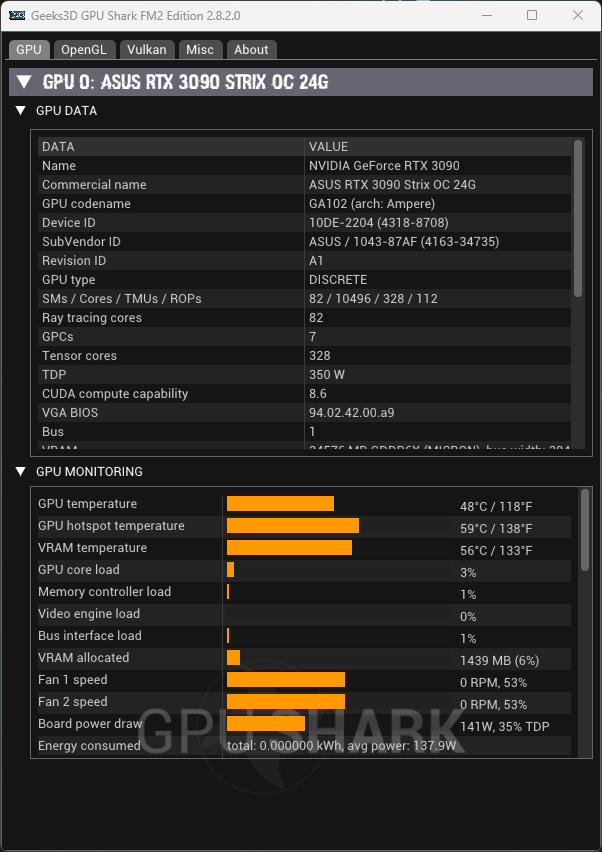Select the '48°C / 118°F' temperature reading

pos(496,506)
